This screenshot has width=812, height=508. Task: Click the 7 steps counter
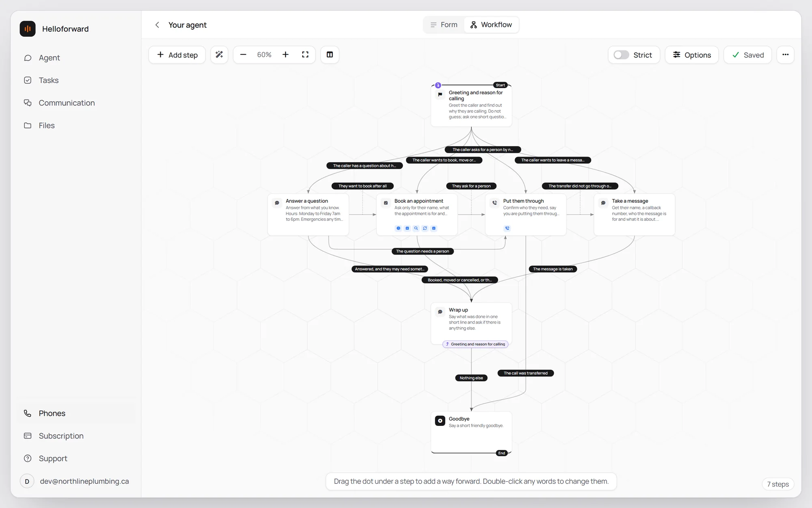click(778, 484)
